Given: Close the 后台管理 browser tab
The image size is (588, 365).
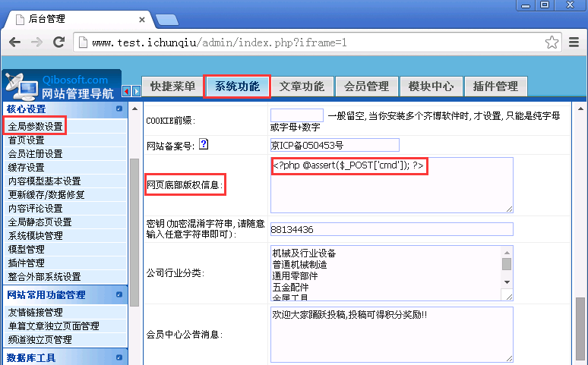Looking at the screenshot, I should click(x=142, y=20).
